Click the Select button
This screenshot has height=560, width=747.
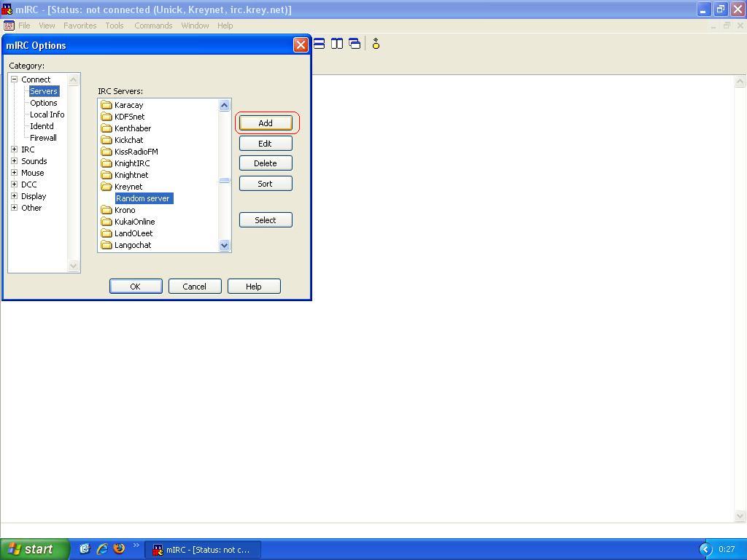pos(266,220)
